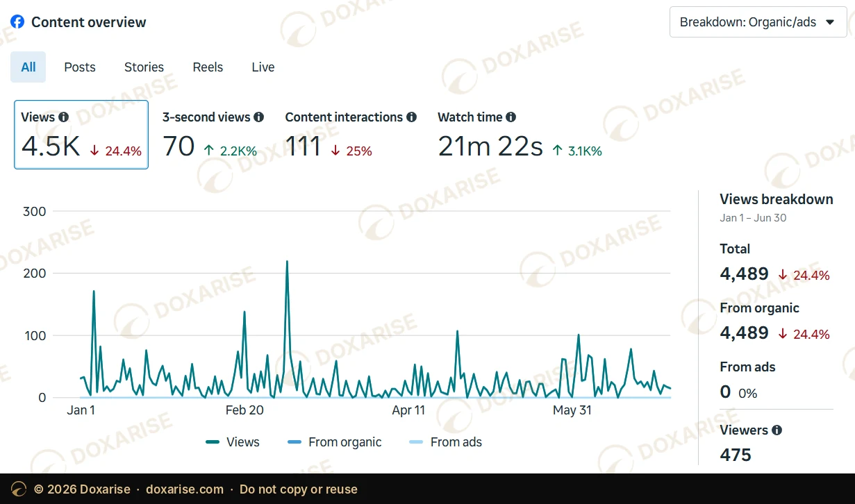Select the Views metric card

point(81,135)
